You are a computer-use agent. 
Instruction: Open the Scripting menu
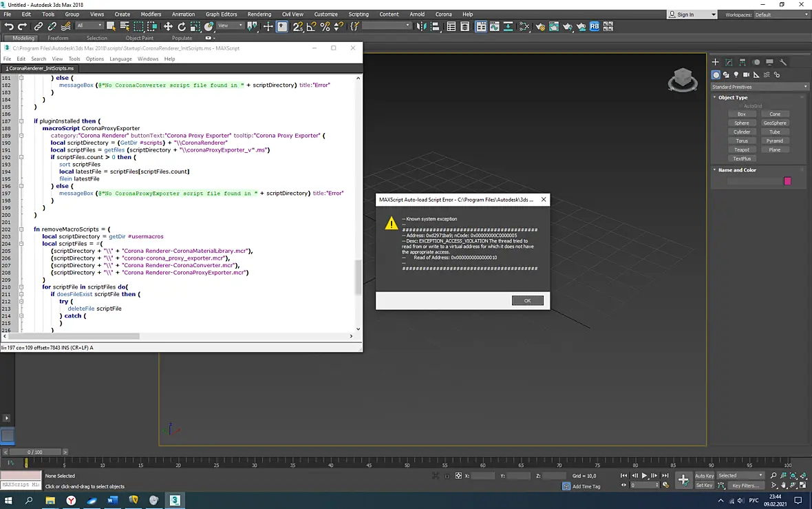pos(359,14)
